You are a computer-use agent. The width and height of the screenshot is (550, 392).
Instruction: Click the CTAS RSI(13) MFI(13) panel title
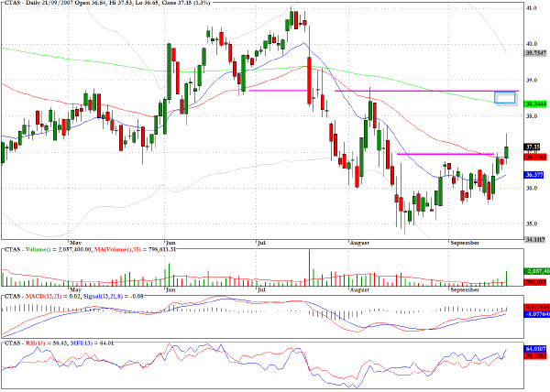pyautogui.click(x=60, y=343)
